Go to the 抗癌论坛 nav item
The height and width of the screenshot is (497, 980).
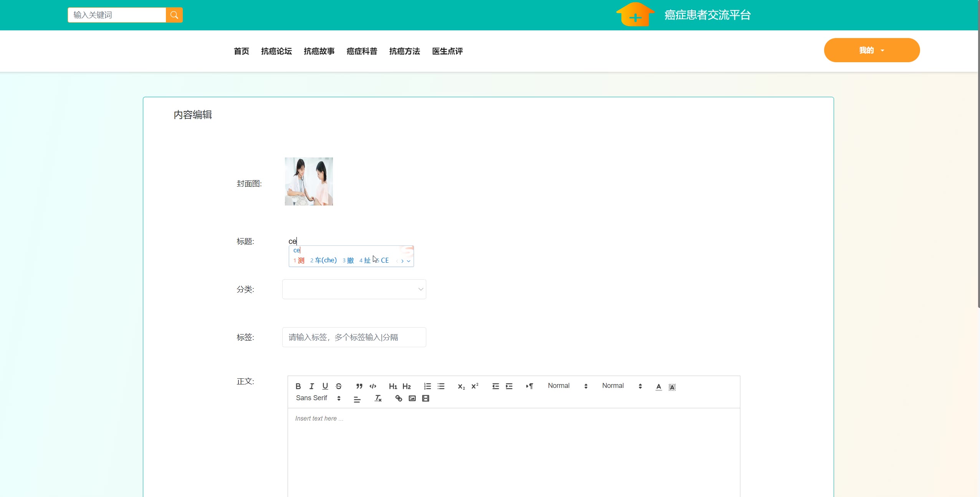(276, 51)
